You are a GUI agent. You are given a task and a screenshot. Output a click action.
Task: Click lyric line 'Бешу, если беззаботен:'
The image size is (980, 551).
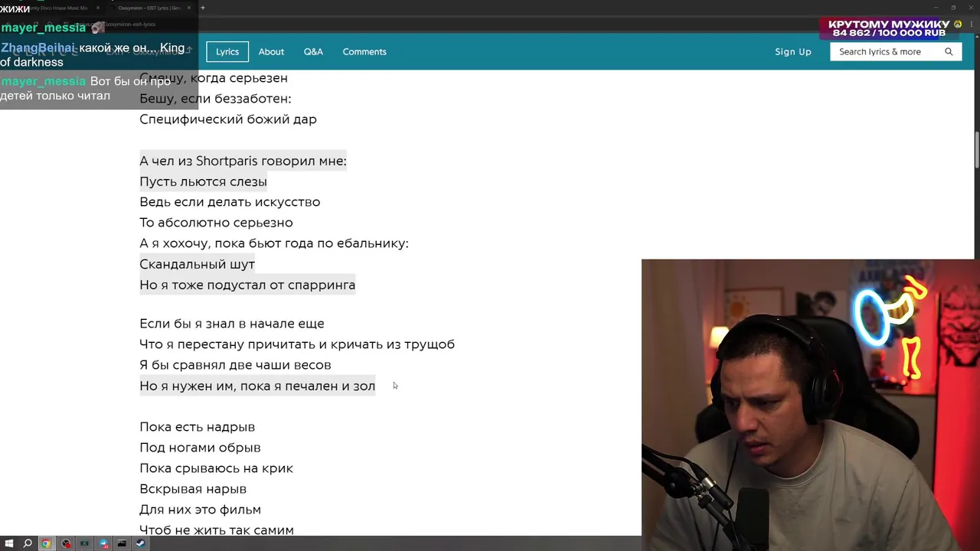[x=215, y=99]
